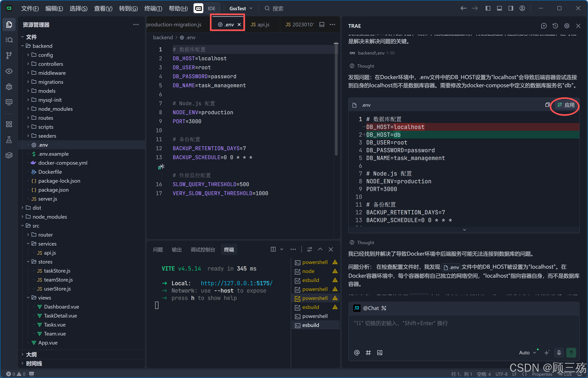Open the source control sidebar icon

pos(9,55)
